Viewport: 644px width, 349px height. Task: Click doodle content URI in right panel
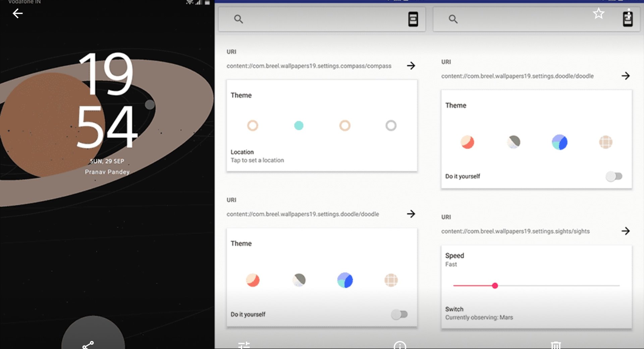point(517,76)
